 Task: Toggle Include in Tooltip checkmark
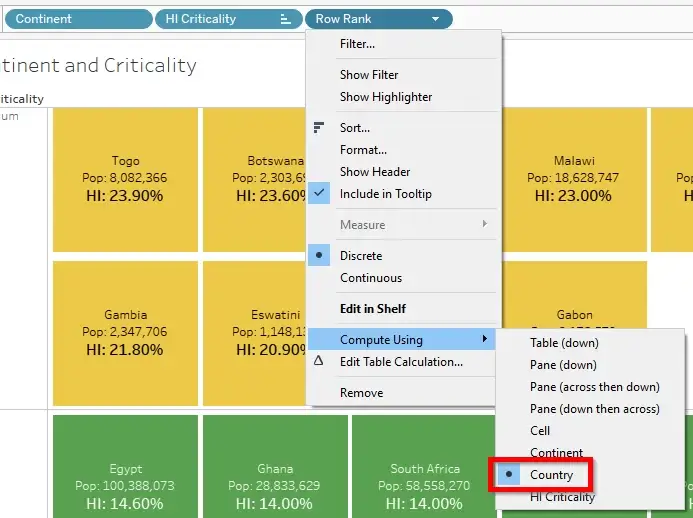(319, 193)
